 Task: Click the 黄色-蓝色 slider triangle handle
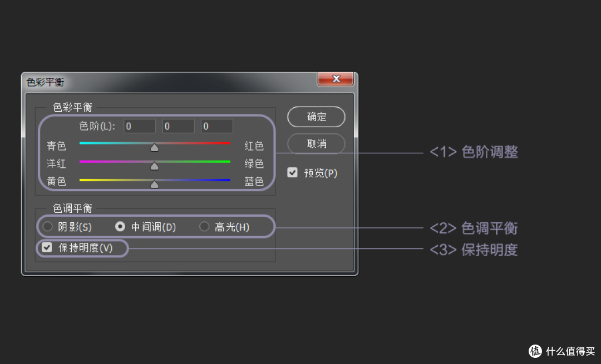[154, 183]
